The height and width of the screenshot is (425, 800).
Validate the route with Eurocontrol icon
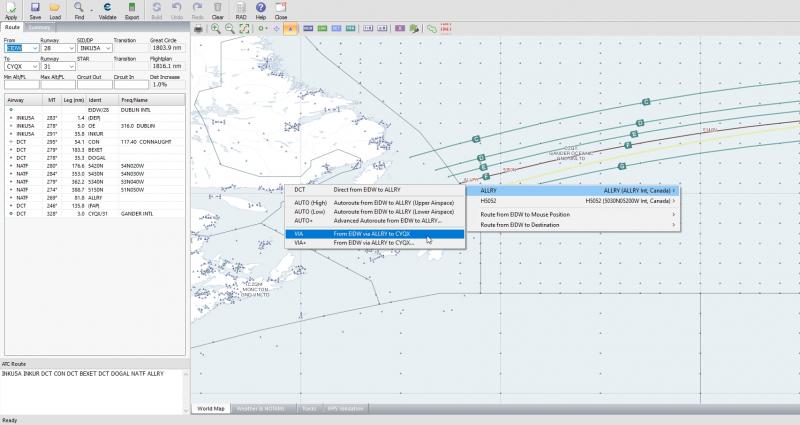coord(107,10)
